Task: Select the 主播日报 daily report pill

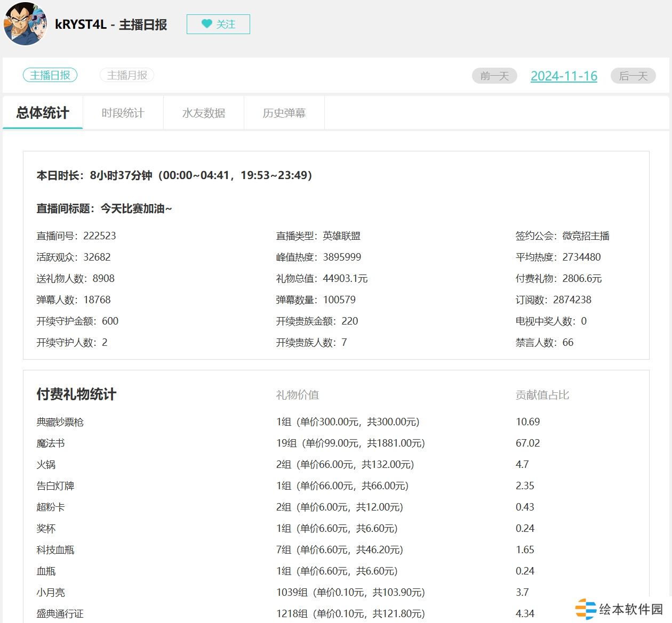Action: click(50, 75)
